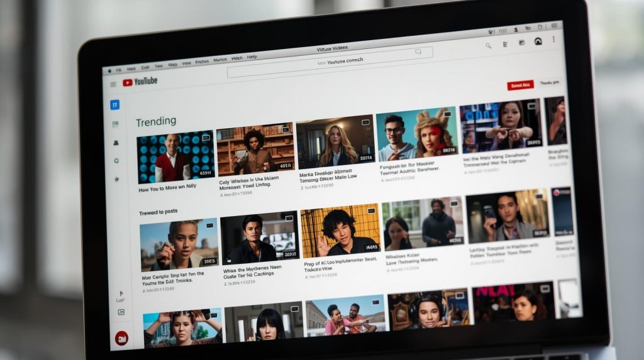The height and width of the screenshot is (360, 644).
Task: Click the 'Marka Tenshep abimen' video title
Action: pyautogui.click(x=328, y=176)
